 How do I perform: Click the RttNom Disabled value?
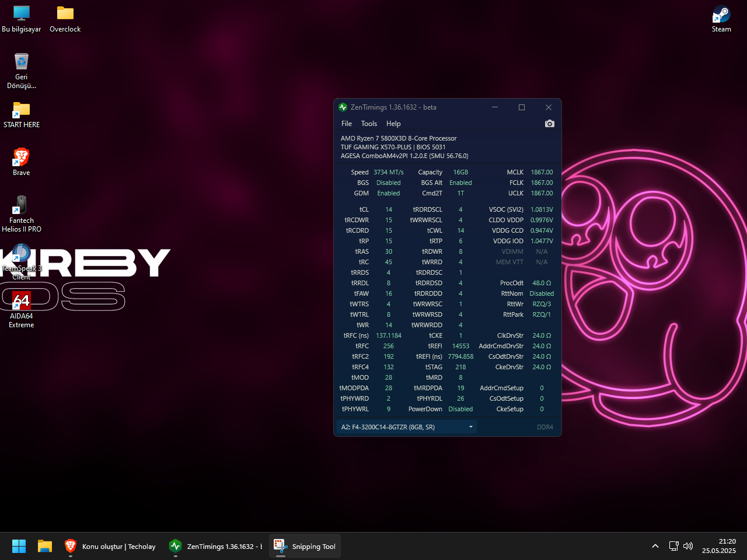pyautogui.click(x=542, y=293)
